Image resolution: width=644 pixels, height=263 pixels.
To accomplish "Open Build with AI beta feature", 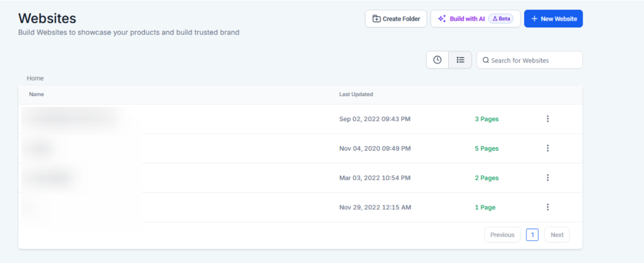I will pos(475,19).
